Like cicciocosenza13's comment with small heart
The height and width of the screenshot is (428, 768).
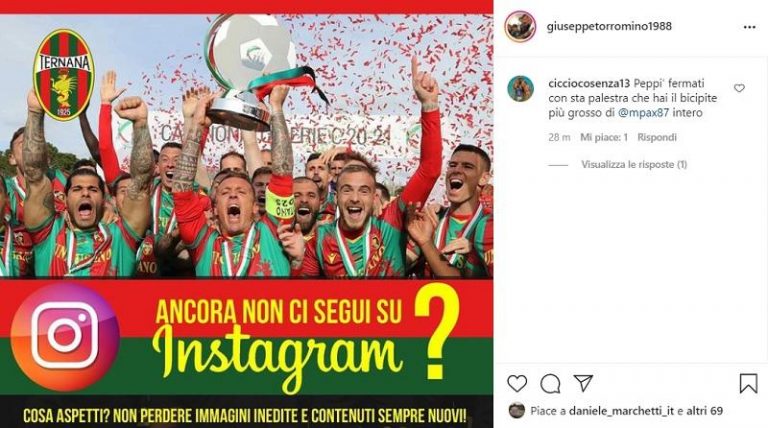pos(739,88)
